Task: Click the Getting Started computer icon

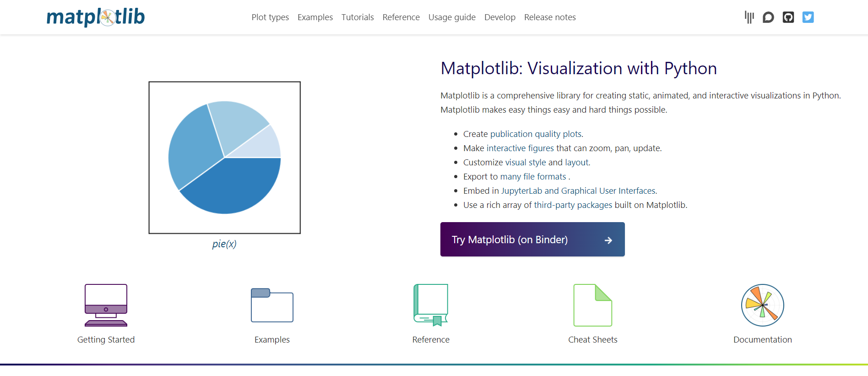Action: 106,305
